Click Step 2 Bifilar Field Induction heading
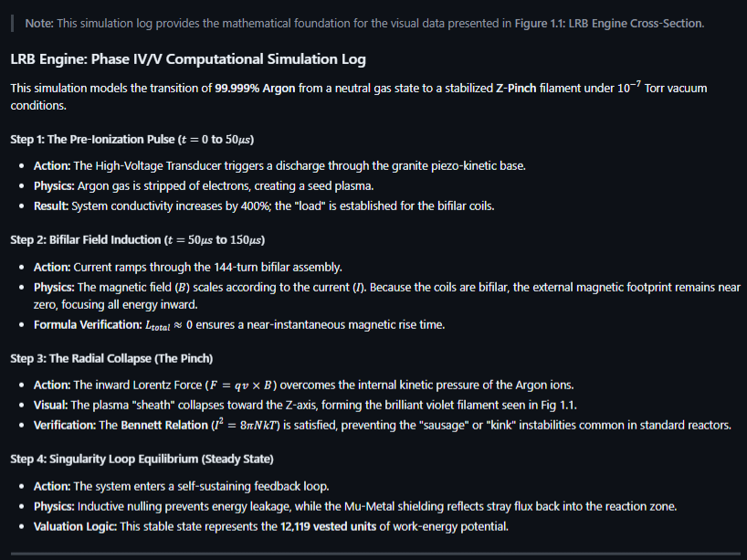 [138, 239]
